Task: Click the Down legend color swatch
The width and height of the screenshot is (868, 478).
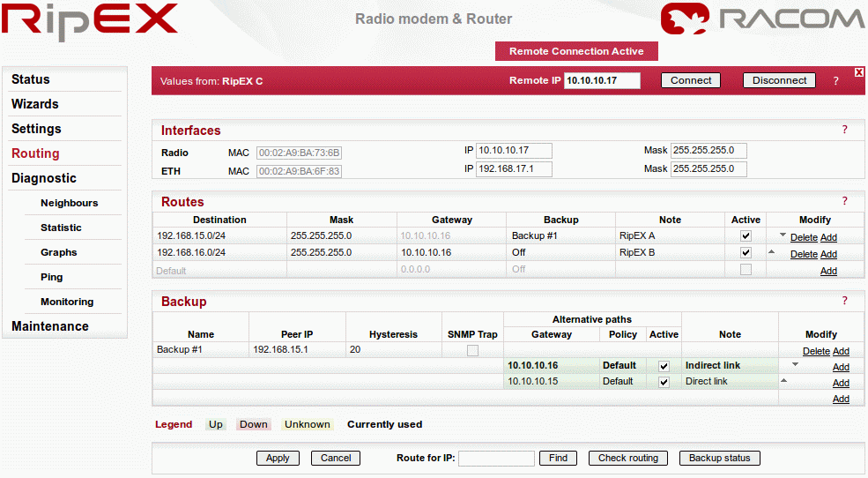Action: 254,424
